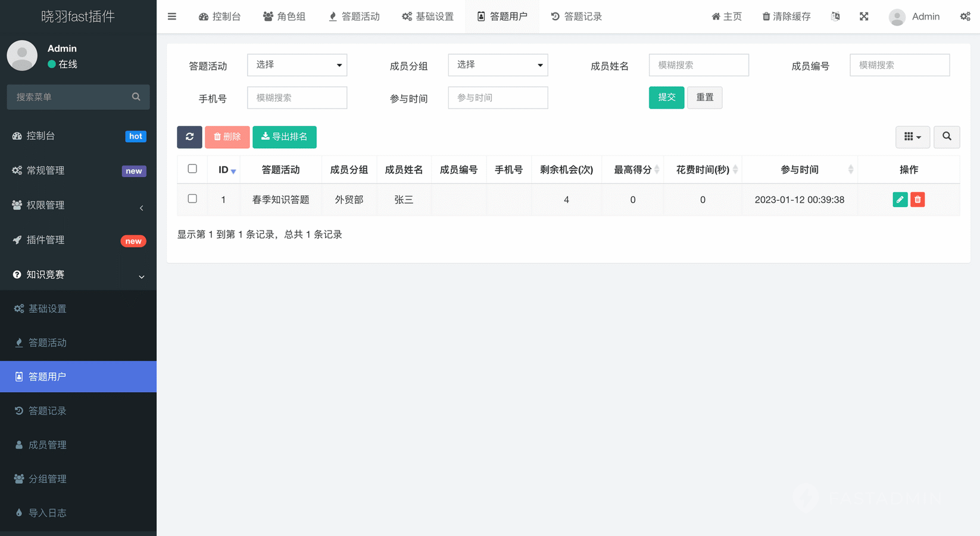Toggle the sidebar hamburger menu icon
This screenshot has height=536, width=980.
pos(172,17)
